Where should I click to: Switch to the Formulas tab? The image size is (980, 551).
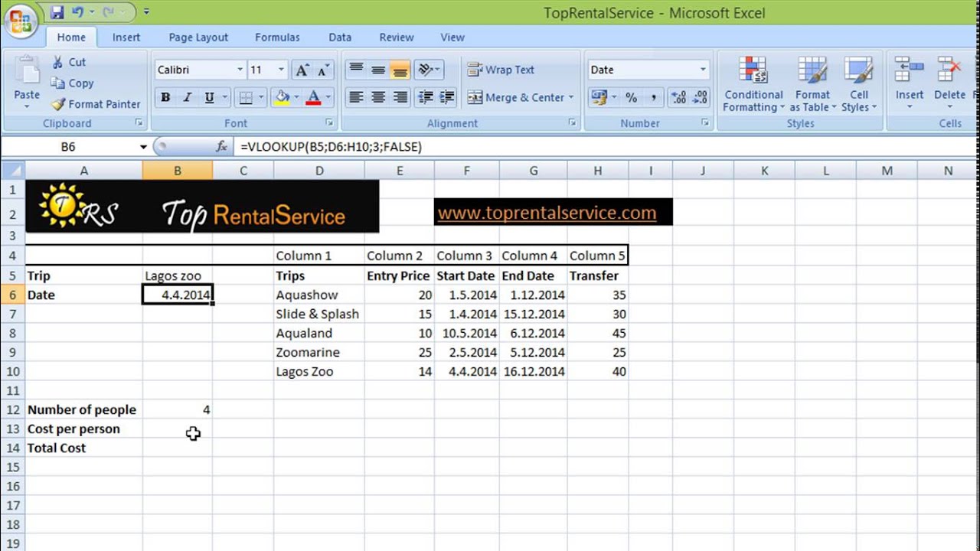pyautogui.click(x=277, y=37)
